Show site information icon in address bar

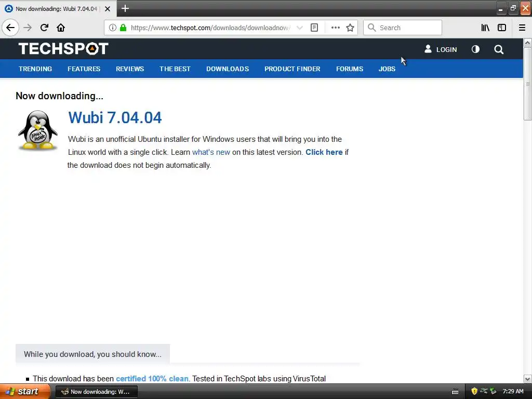113,28
